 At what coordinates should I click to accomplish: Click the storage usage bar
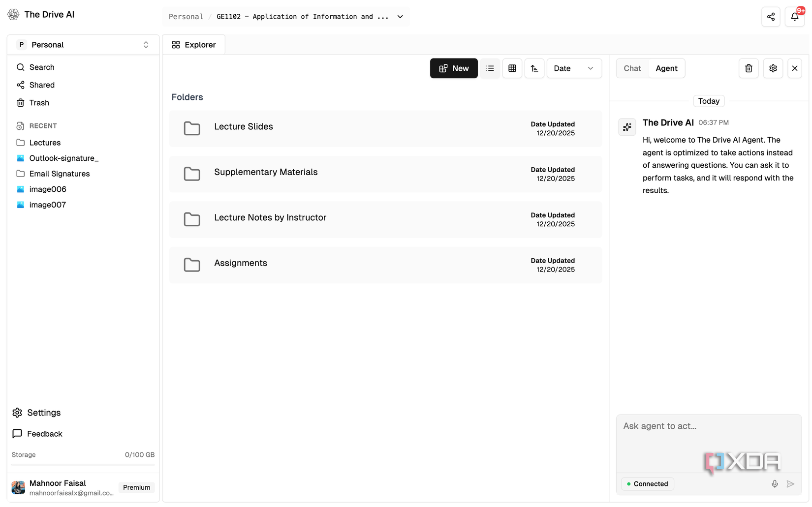tap(83, 464)
